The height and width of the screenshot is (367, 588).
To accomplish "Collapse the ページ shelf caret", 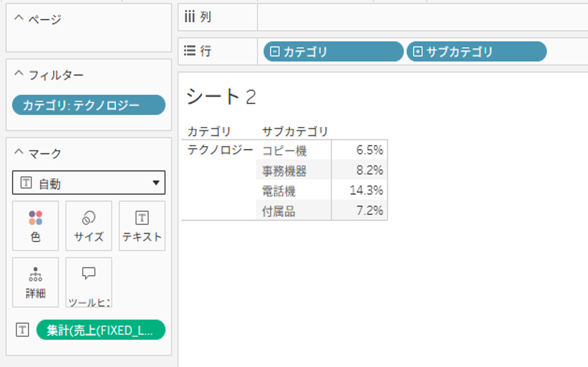I will (19, 18).
